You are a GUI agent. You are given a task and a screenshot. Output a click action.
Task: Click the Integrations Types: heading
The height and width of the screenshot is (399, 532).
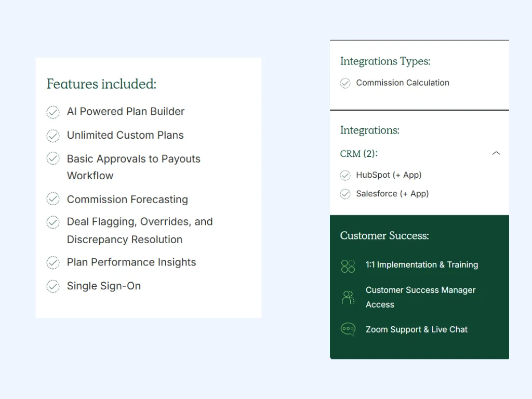point(385,61)
